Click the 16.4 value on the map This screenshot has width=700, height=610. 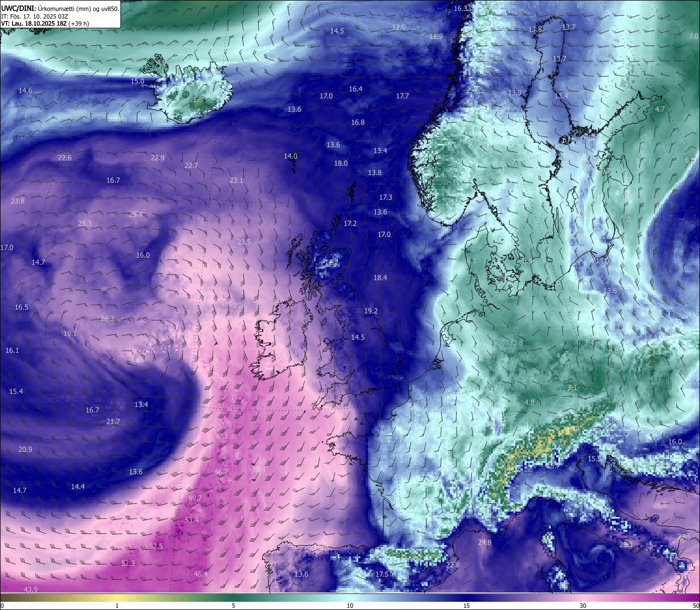click(x=355, y=89)
